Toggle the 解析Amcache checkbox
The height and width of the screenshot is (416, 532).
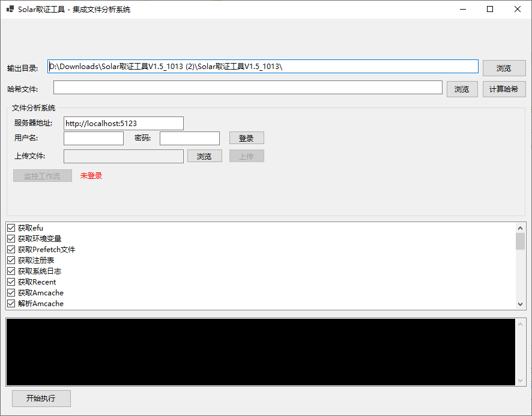tap(11, 304)
